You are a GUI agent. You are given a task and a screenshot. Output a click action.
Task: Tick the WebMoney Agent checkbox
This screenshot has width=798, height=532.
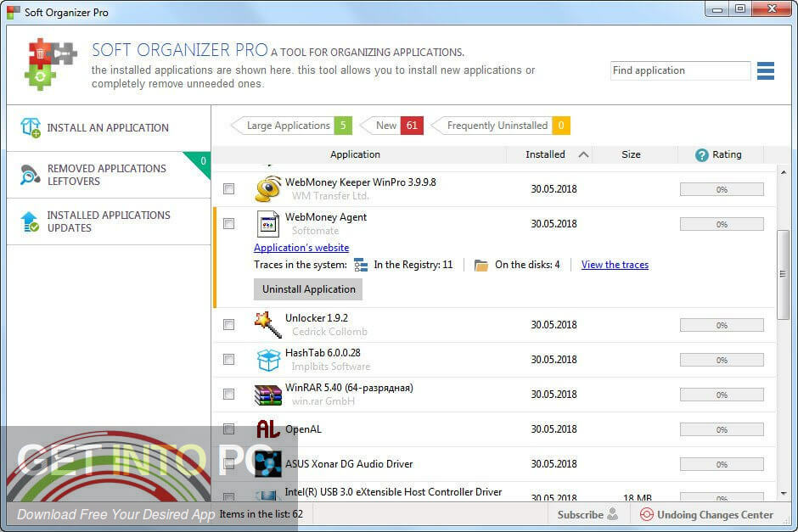[229, 224]
